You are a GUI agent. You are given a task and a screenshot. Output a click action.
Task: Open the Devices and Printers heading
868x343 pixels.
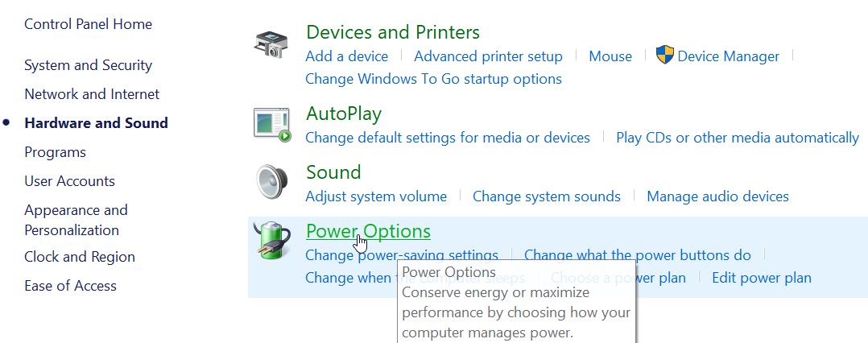tap(392, 32)
